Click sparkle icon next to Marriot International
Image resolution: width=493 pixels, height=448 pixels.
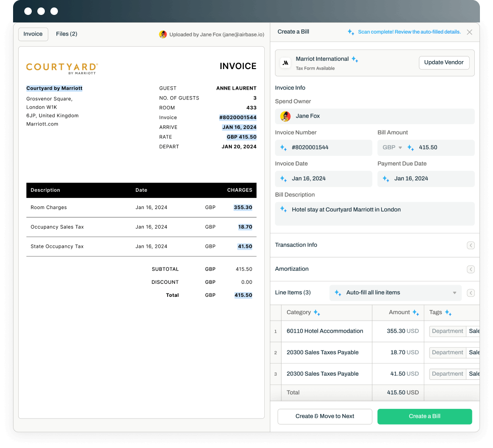tap(355, 59)
